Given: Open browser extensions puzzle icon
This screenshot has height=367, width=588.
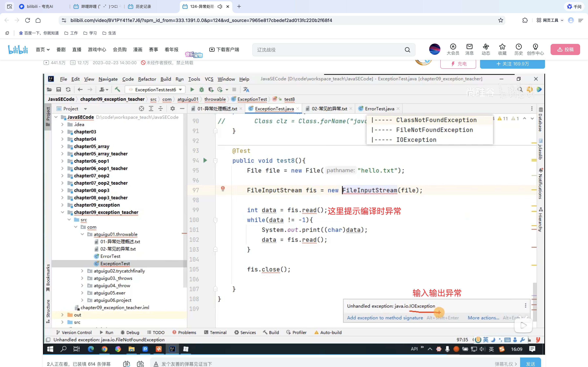Looking at the screenshot, I should click(x=525, y=20).
